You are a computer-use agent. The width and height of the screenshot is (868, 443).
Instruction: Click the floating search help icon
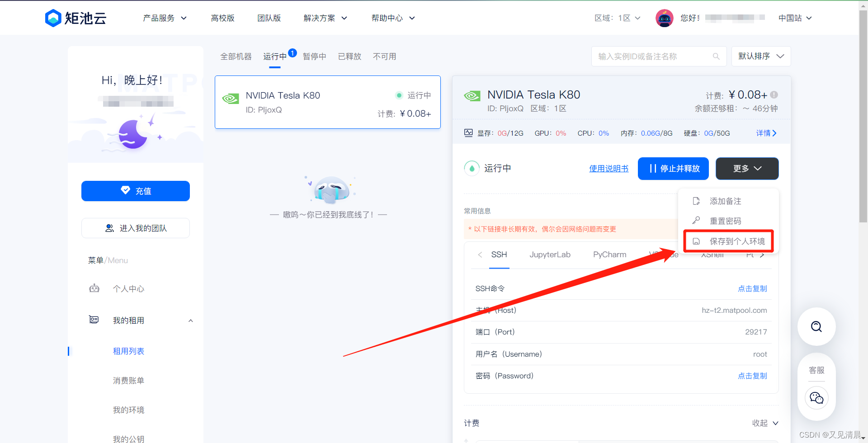[816, 326]
